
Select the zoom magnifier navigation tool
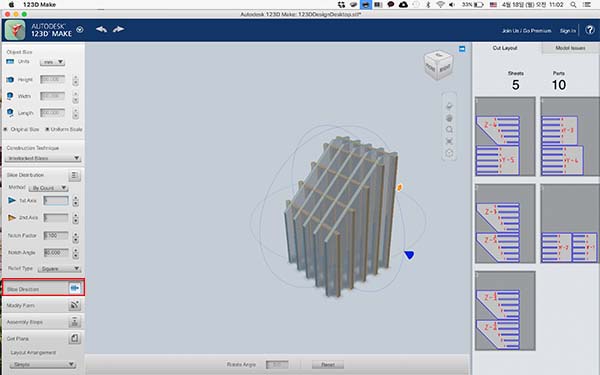[x=449, y=130]
